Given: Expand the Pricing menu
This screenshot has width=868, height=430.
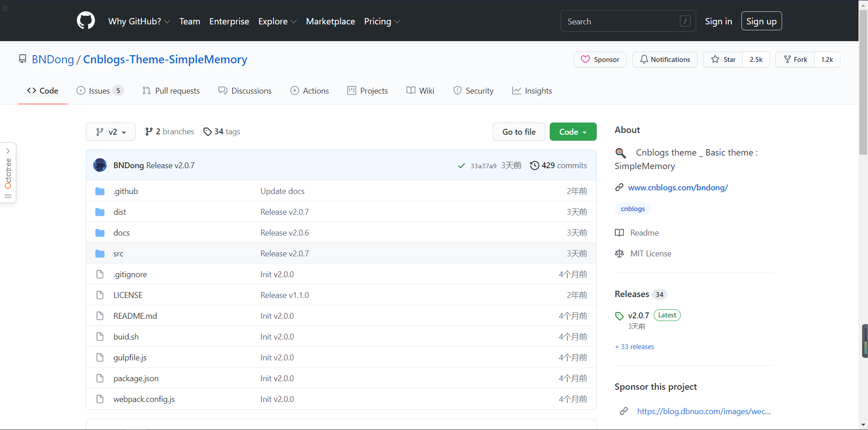Looking at the screenshot, I should tap(382, 21).
